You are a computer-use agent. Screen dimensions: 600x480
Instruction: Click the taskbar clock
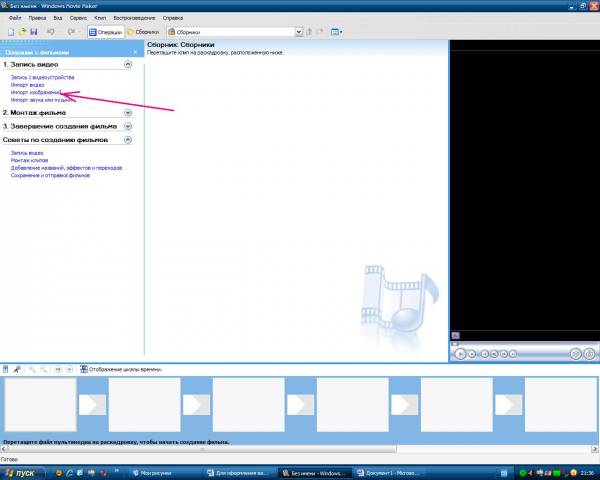tap(587, 473)
